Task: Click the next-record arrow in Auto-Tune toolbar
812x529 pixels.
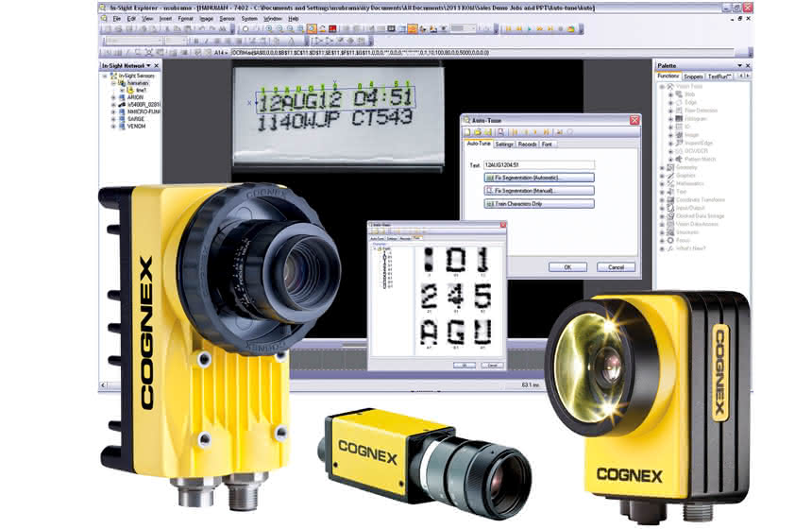Action: tap(535, 132)
